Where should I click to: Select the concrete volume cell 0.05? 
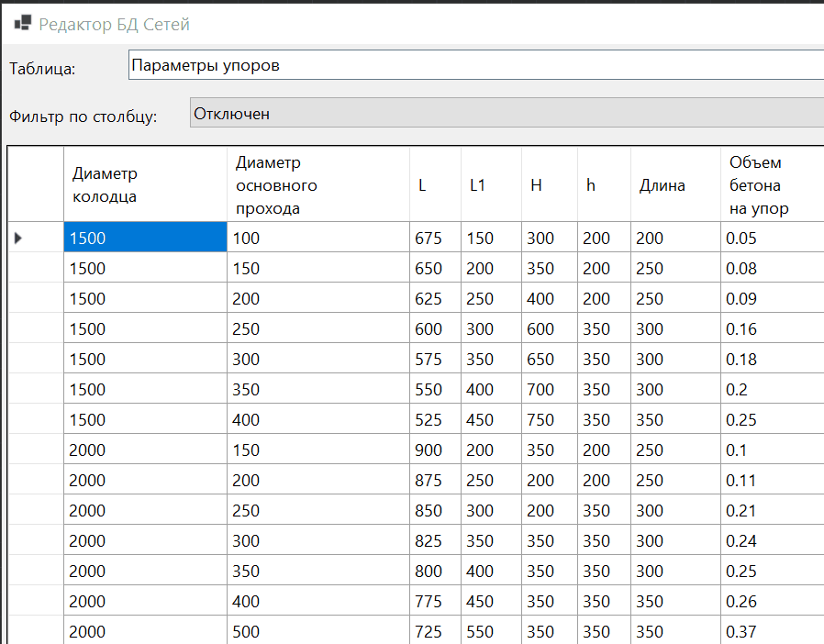771,239
